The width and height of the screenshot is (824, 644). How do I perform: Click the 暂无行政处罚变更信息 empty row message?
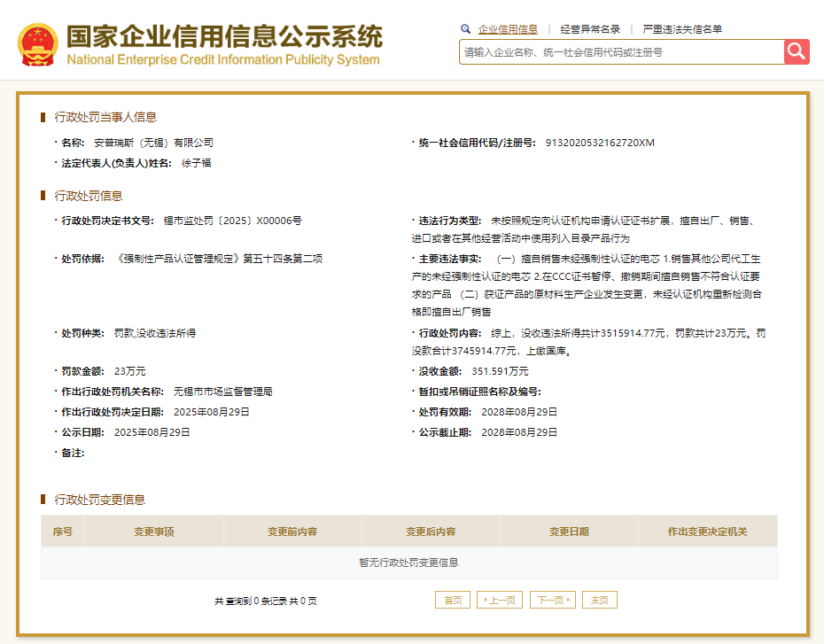408,563
